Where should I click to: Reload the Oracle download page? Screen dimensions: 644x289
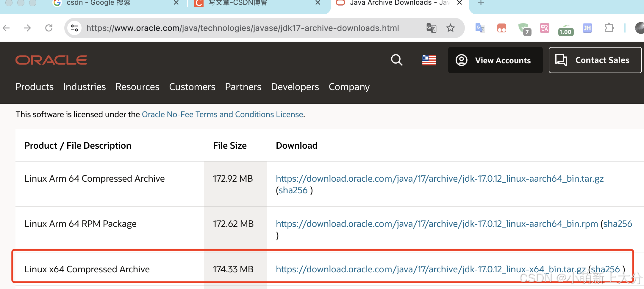click(x=49, y=28)
